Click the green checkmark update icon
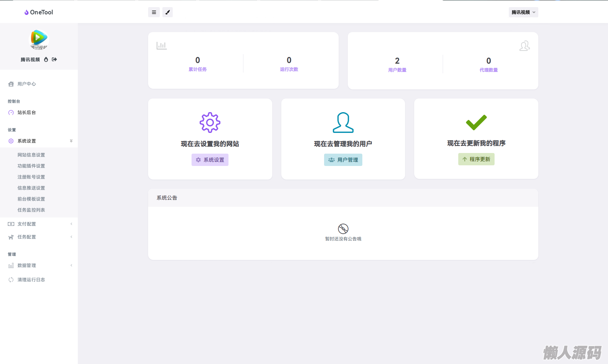Viewport: 608px width, 364px height. (x=476, y=122)
